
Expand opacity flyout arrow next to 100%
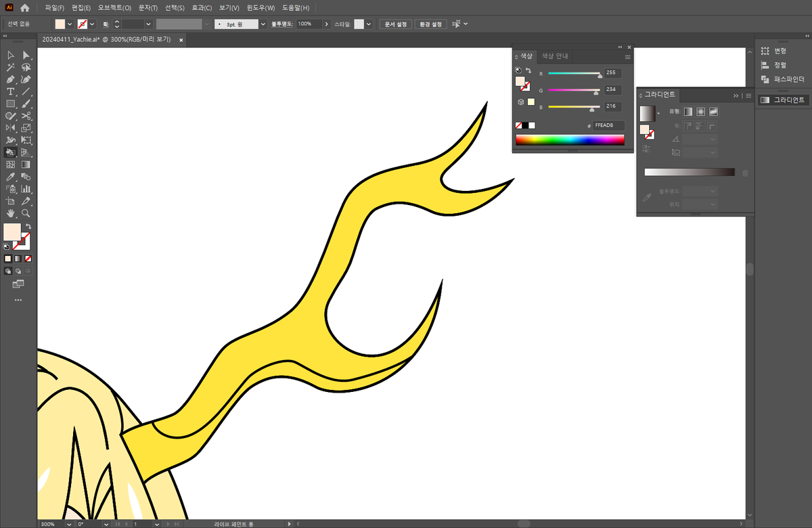(327, 24)
